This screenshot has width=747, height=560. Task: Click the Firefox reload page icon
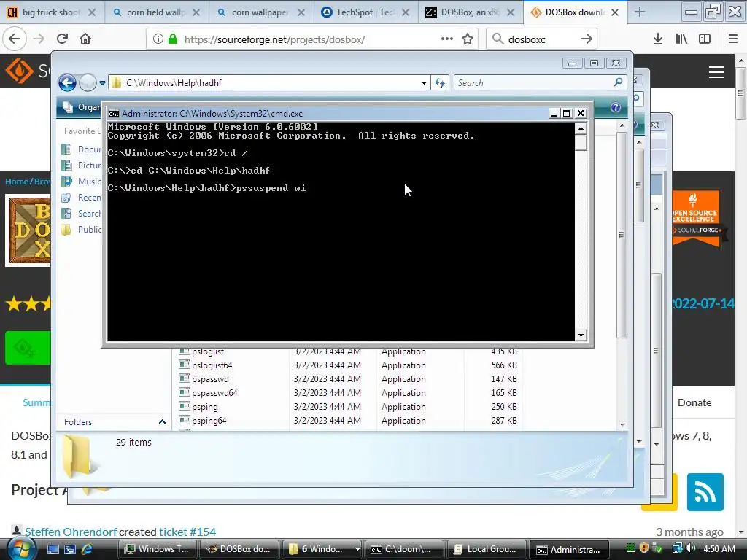[x=63, y=39]
